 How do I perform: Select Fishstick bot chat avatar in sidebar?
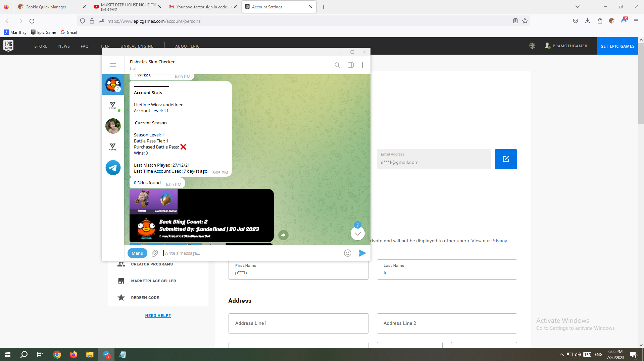[x=113, y=84]
